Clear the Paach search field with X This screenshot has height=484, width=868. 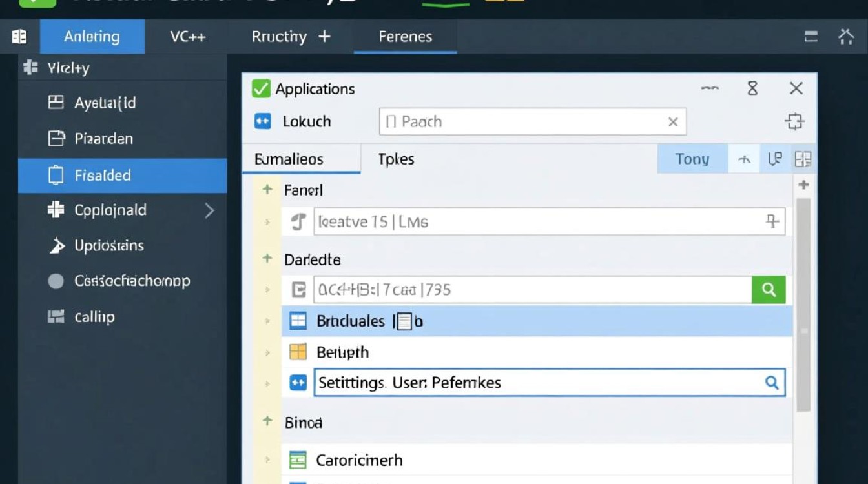pos(672,122)
